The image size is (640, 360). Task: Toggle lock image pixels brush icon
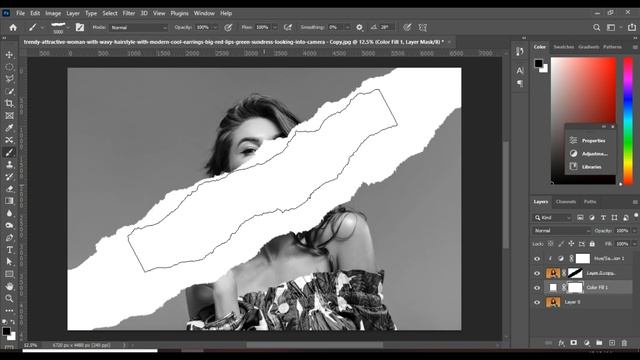pos(561,244)
